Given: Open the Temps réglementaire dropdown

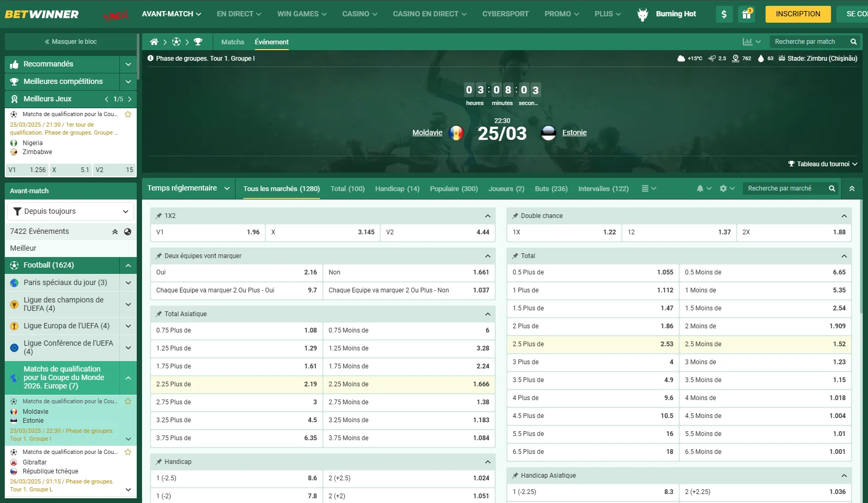Looking at the screenshot, I should pos(188,188).
